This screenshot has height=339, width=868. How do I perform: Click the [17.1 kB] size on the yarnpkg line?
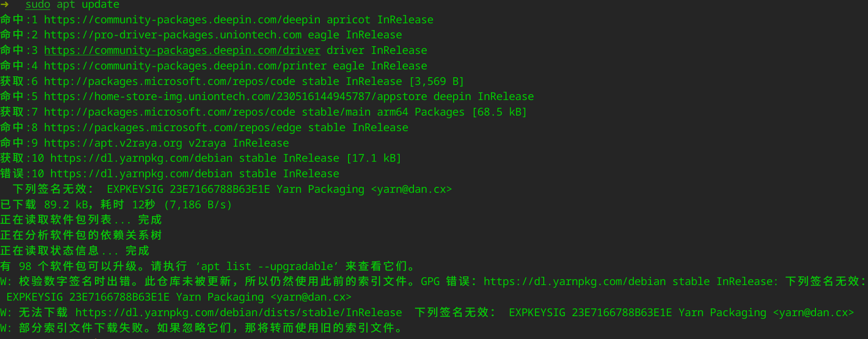point(374,158)
